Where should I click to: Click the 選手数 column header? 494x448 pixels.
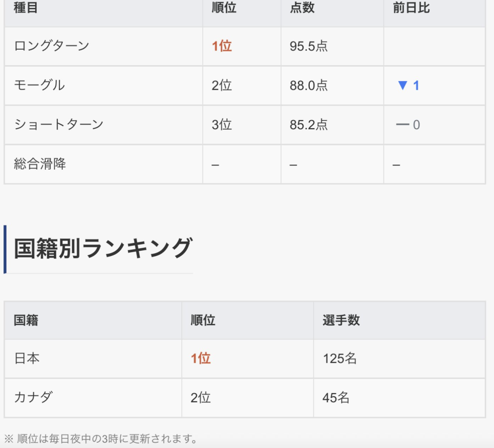click(x=341, y=320)
